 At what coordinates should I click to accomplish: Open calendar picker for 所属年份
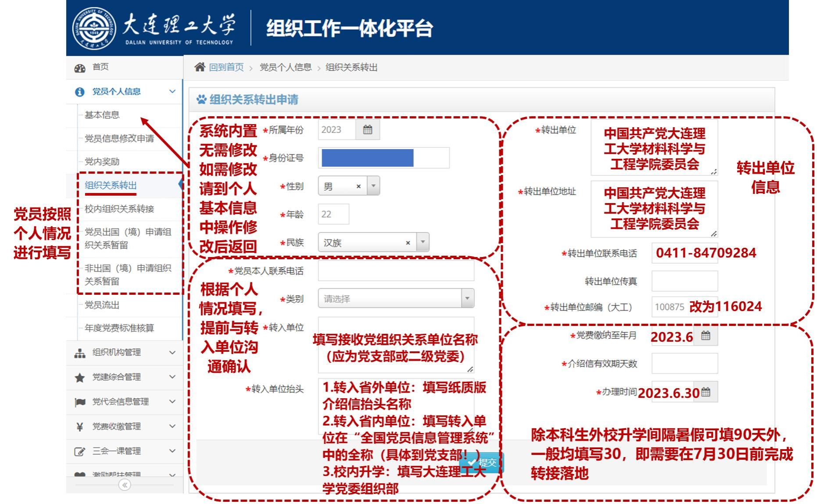(368, 130)
